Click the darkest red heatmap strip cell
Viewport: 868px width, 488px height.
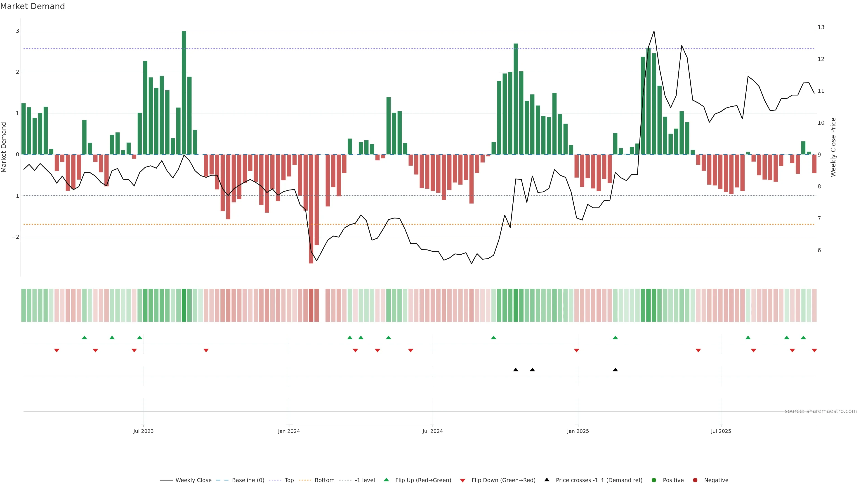(x=311, y=305)
